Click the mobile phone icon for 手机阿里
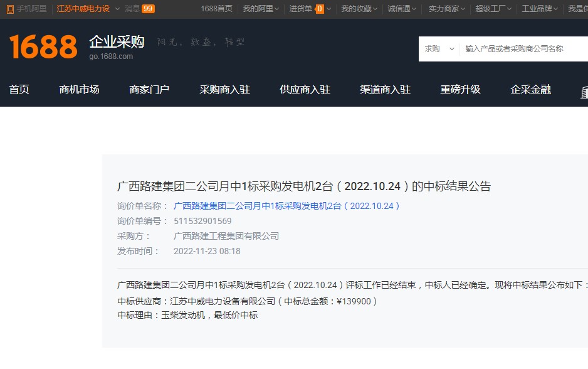 (10, 9)
